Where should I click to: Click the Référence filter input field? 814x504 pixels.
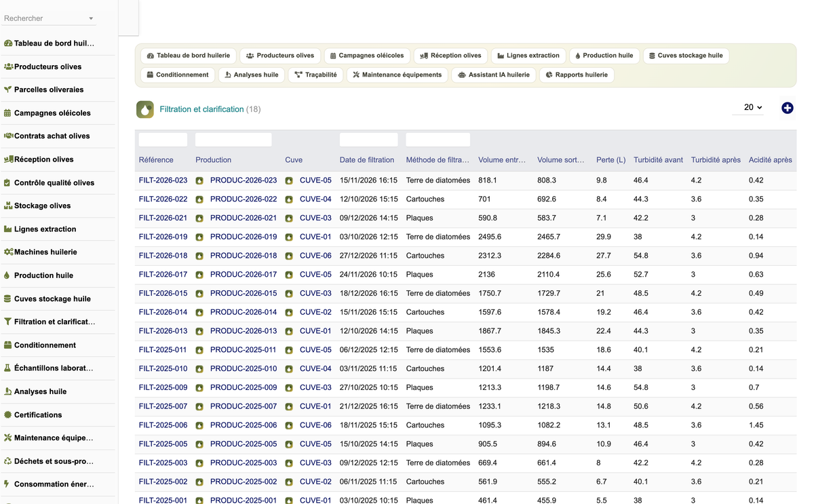point(163,140)
